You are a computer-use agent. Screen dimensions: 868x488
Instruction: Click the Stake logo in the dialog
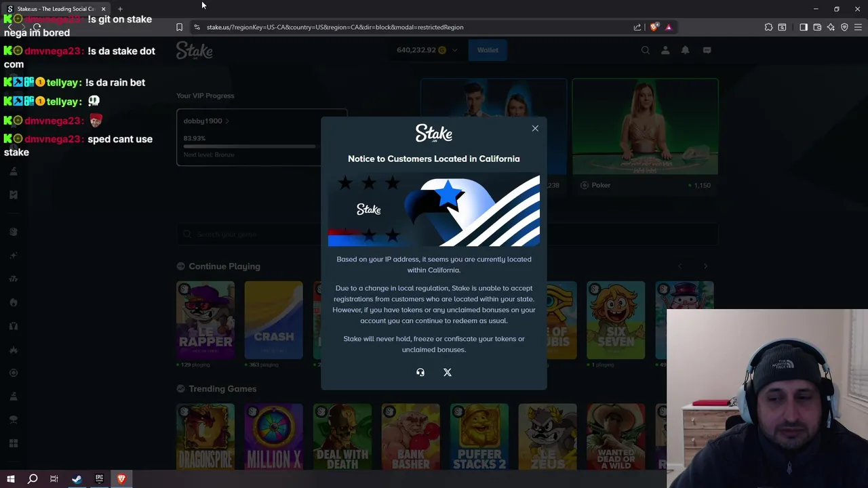pos(434,133)
